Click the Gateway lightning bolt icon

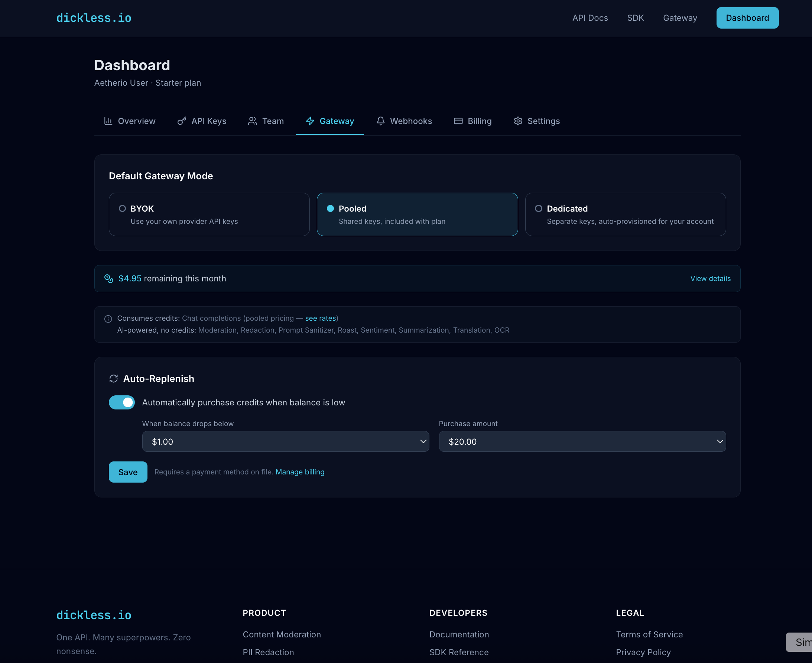(309, 121)
